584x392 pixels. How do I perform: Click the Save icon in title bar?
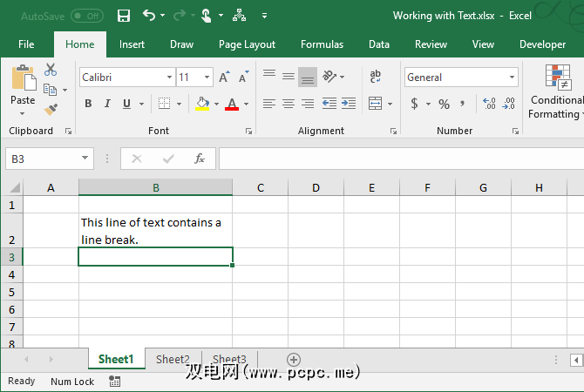point(123,16)
